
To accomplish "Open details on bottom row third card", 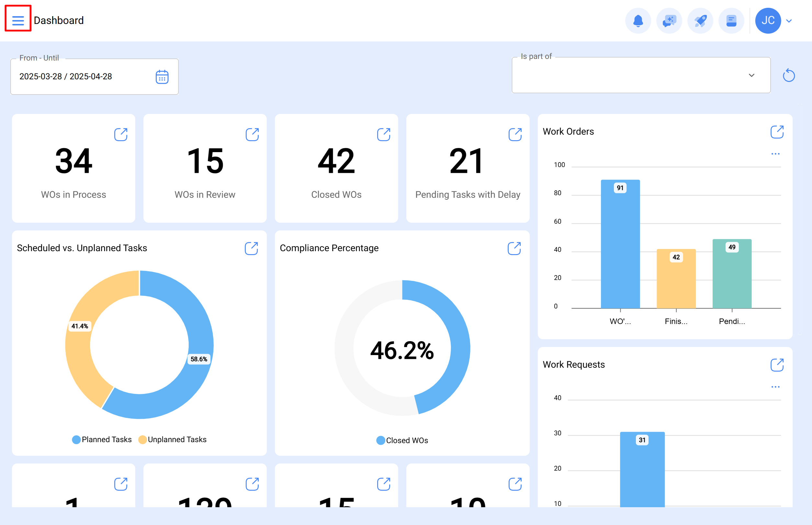I will pos(384,484).
